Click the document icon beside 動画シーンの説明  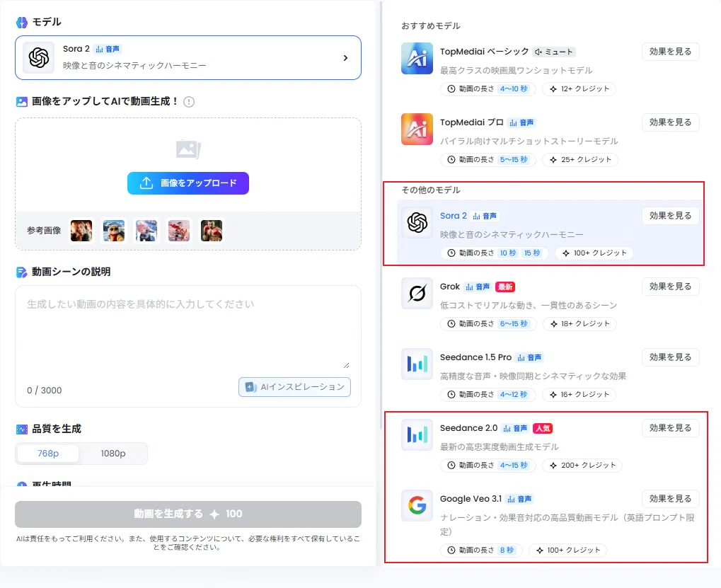(x=22, y=272)
